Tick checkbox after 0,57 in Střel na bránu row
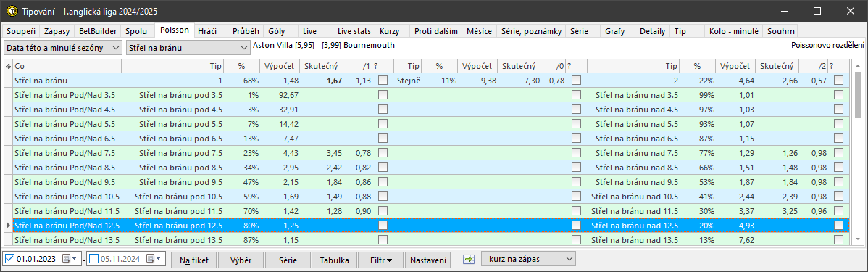Viewport: 868px width, 272px height. tap(839, 81)
